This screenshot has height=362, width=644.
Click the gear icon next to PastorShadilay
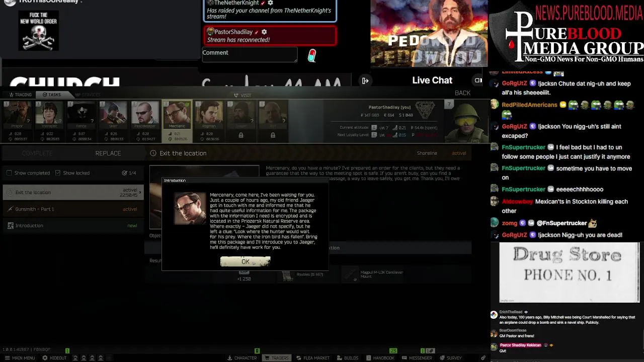point(264,32)
